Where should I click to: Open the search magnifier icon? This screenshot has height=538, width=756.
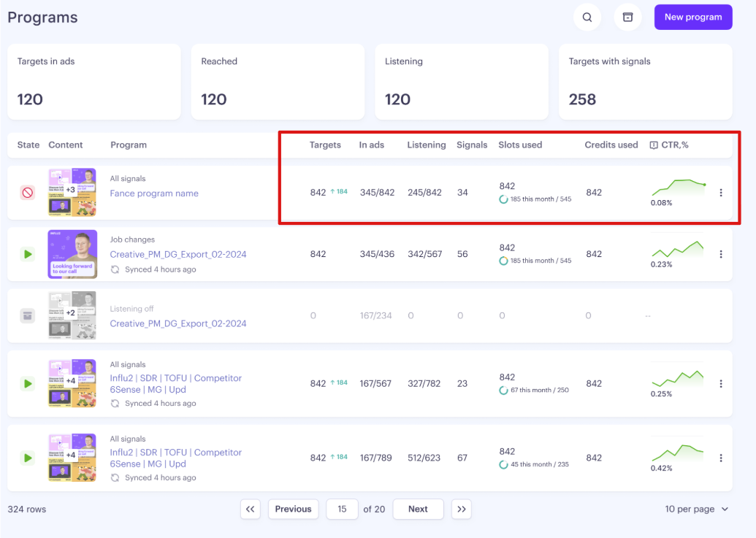(x=587, y=18)
